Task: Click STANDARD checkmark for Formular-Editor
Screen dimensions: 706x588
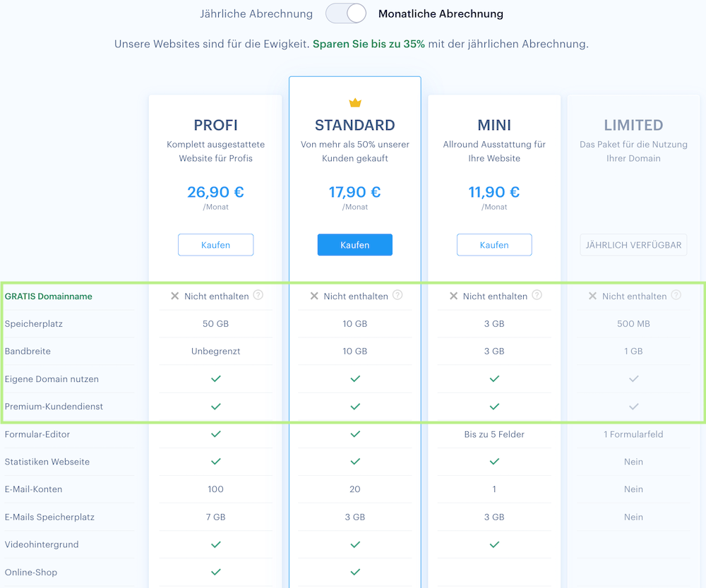Action: (355, 434)
